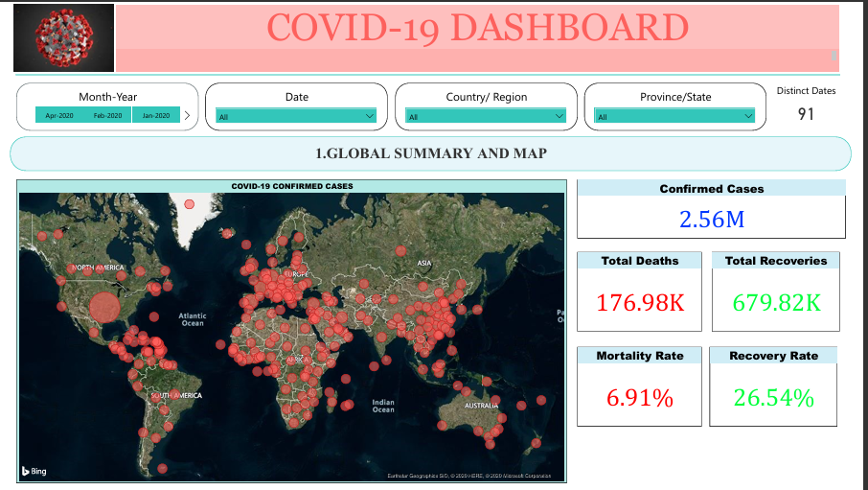Click the COVID-19 Confirmed Cases map title
This screenshot has height=490, width=868.
292,186
